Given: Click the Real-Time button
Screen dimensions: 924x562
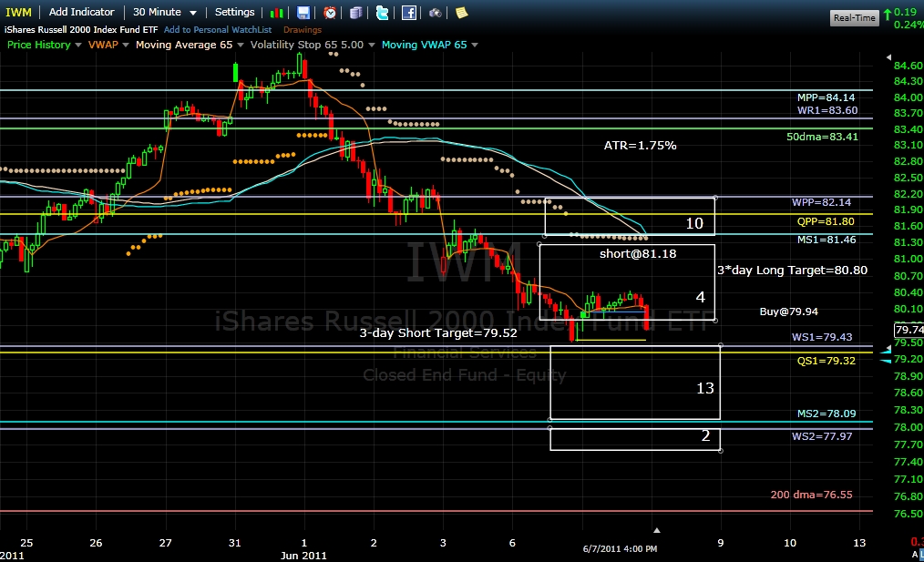Looking at the screenshot, I should [854, 17].
